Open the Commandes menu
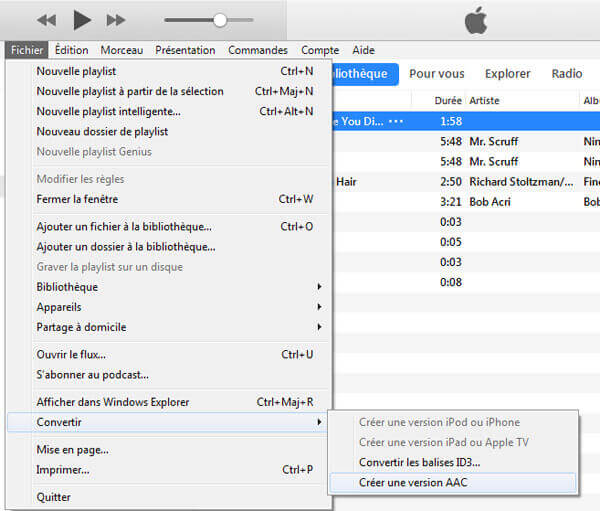The height and width of the screenshot is (511, 600). click(x=258, y=50)
